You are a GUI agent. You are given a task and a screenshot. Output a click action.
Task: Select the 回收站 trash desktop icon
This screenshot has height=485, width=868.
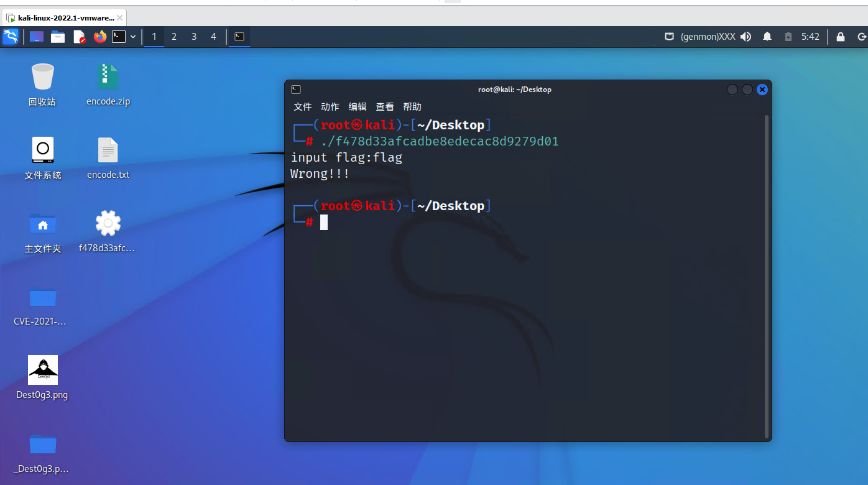[42, 85]
